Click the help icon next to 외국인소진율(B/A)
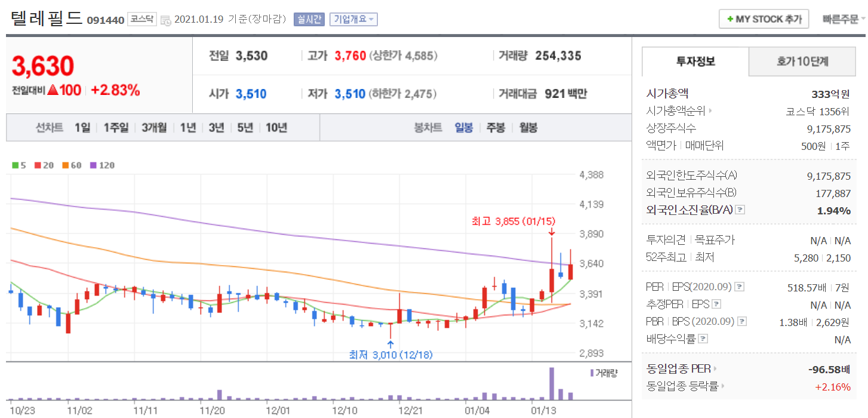This screenshot has width=868, height=418. coord(740,210)
